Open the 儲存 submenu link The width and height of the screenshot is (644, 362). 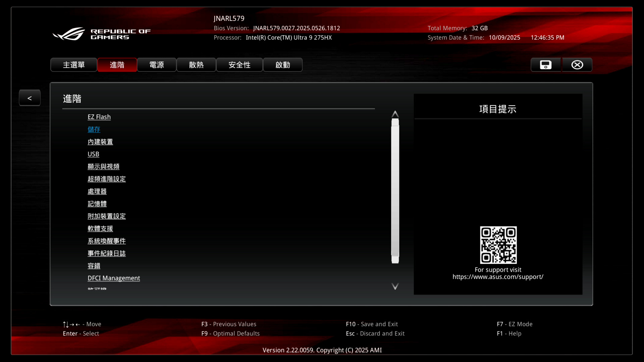point(94,129)
